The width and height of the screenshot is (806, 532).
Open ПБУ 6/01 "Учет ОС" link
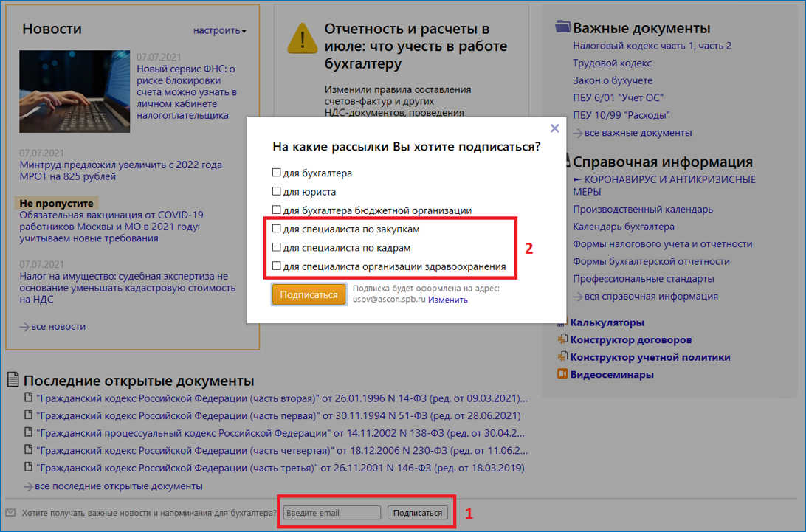[x=619, y=97]
